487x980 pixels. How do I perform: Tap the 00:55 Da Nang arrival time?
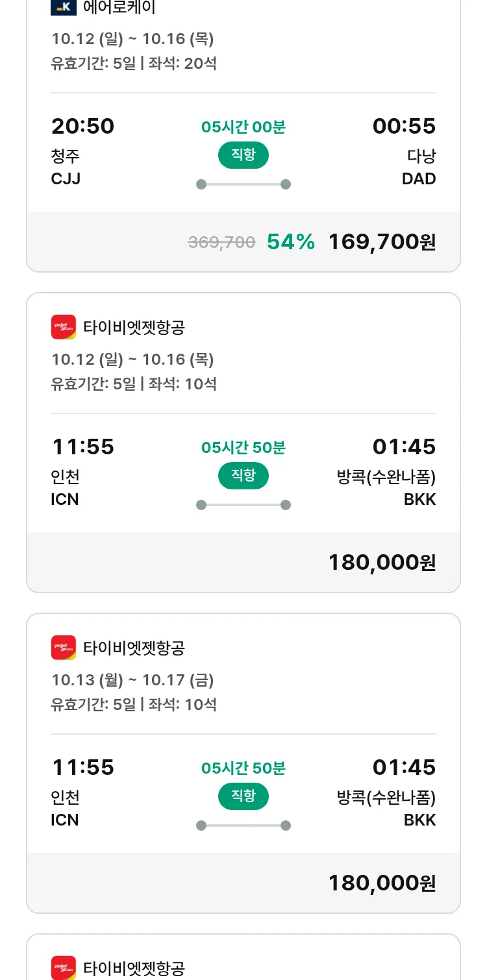(404, 127)
